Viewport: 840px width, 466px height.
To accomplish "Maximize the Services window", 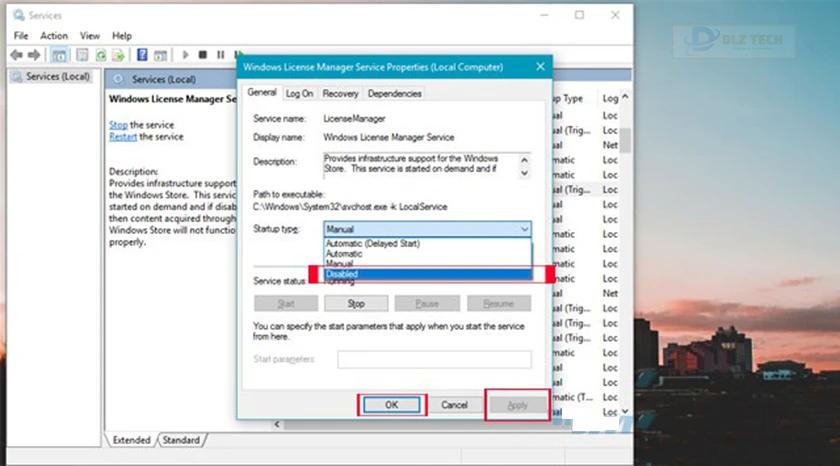I will pyautogui.click(x=579, y=15).
